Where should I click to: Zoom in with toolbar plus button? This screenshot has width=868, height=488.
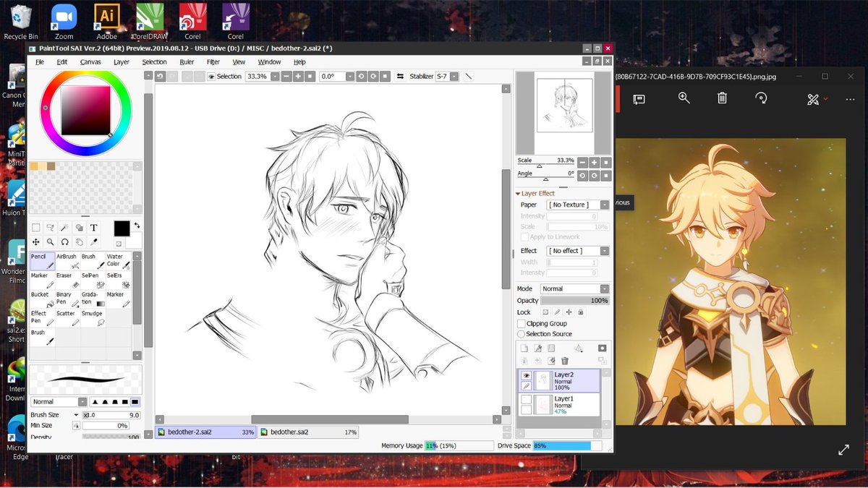pyautogui.click(x=298, y=76)
